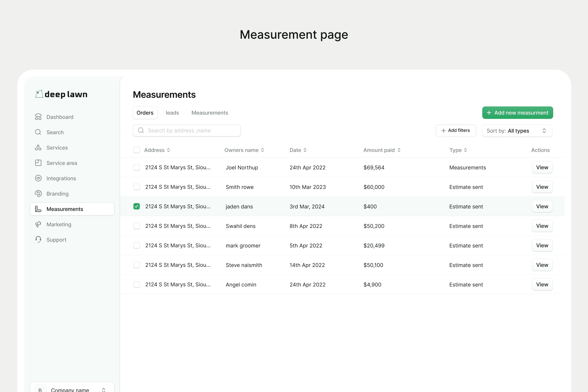
Task: Click View for Smith rowe row
Action: point(542,187)
